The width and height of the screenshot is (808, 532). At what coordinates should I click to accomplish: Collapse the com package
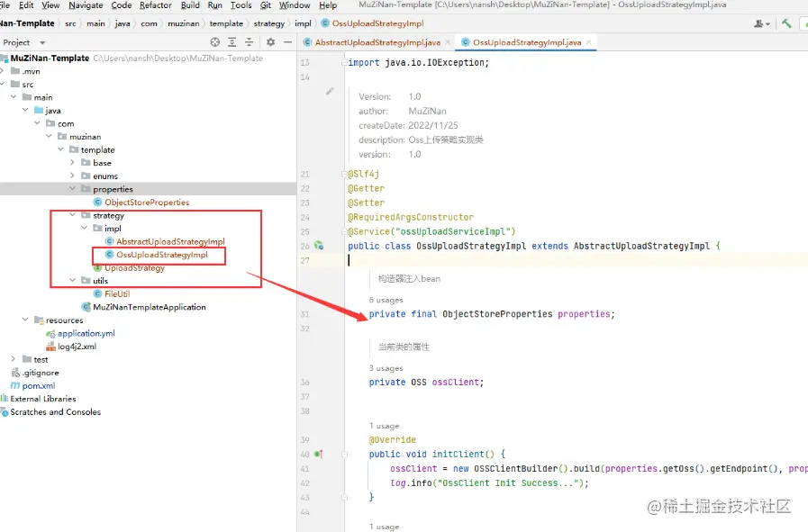pos(37,123)
